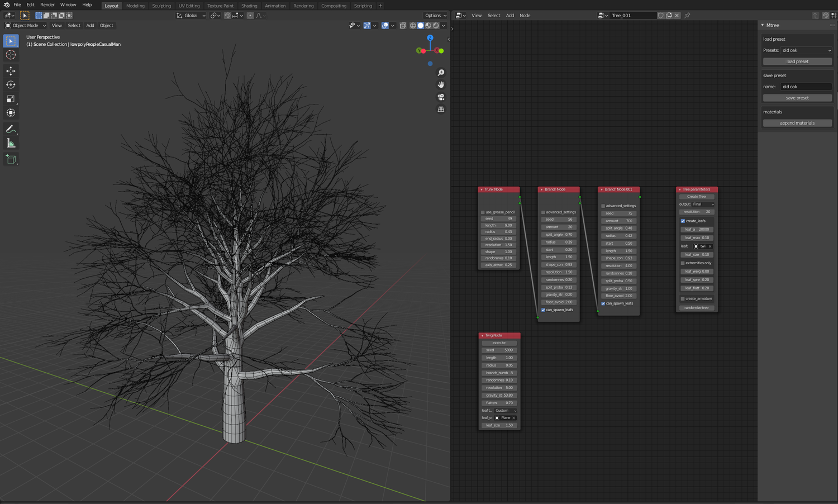Screen dimensions: 838x504
Task: Select the Add Cube tool
Action: [x=11, y=159]
